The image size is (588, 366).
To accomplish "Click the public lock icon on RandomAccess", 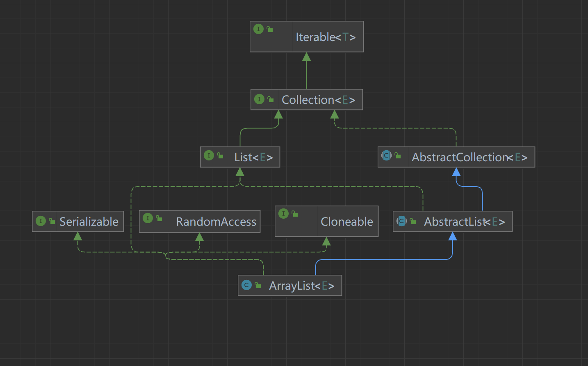I will click(x=159, y=218).
